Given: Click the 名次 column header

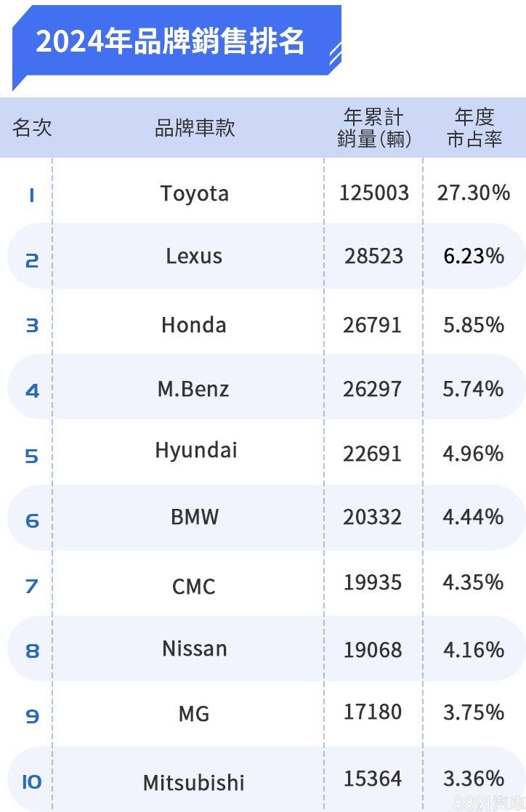Looking at the screenshot, I should (32, 128).
